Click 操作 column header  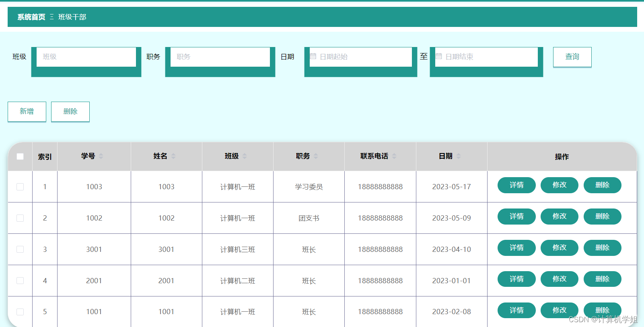point(562,157)
